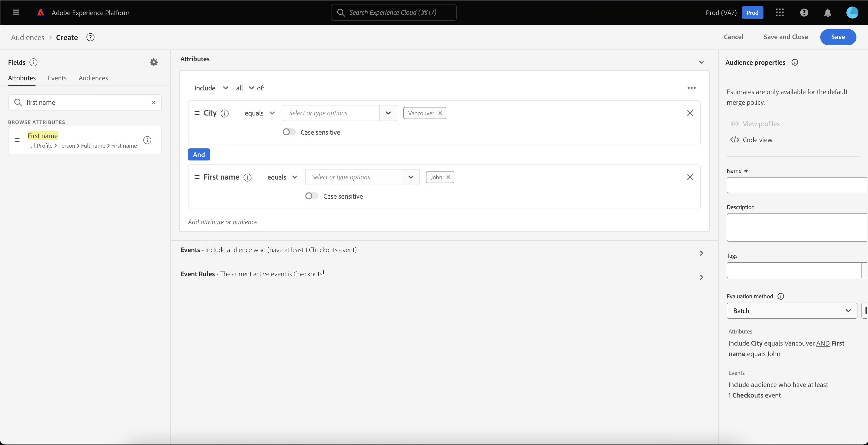Image resolution: width=868 pixels, height=445 pixels.
Task: Remove the Vancouver value tag
Action: point(440,113)
